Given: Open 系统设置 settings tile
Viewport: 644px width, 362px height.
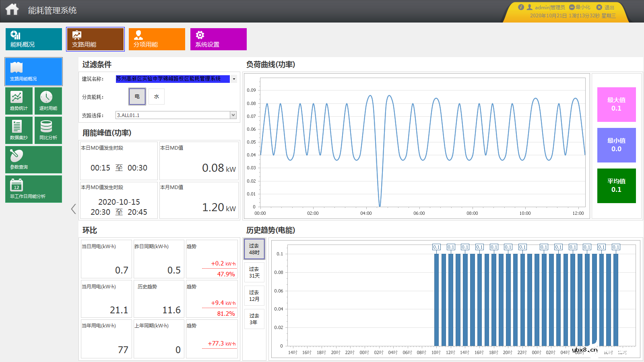Looking at the screenshot, I should pyautogui.click(x=218, y=39).
